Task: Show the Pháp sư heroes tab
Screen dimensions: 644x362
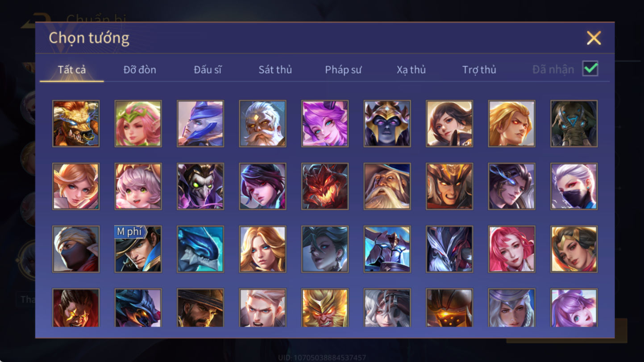Action: point(343,70)
